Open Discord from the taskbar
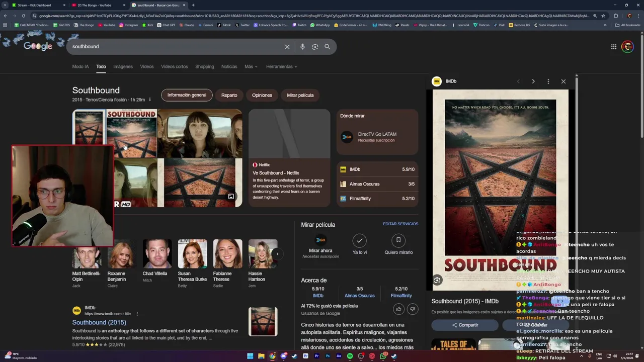Screen dimensions: 644x362 pos(283,356)
